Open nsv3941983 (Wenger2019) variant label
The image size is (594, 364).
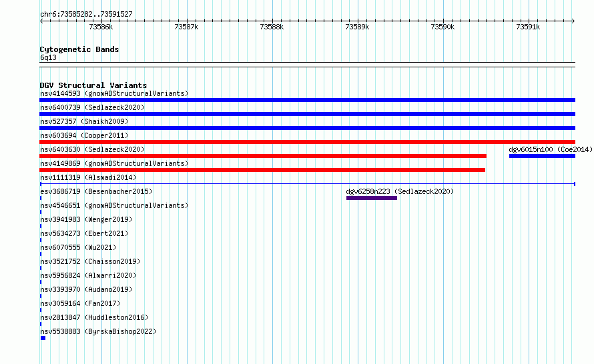(x=86, y=219)
